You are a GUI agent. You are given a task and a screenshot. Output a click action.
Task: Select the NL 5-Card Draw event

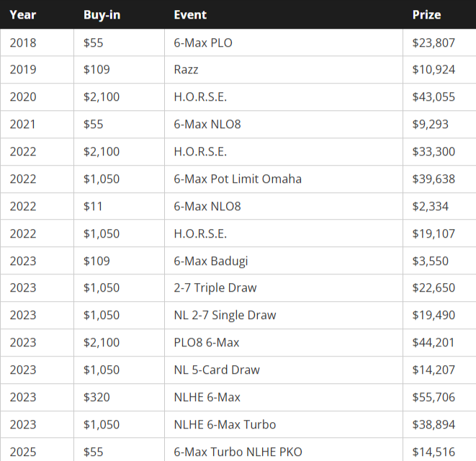217,370
